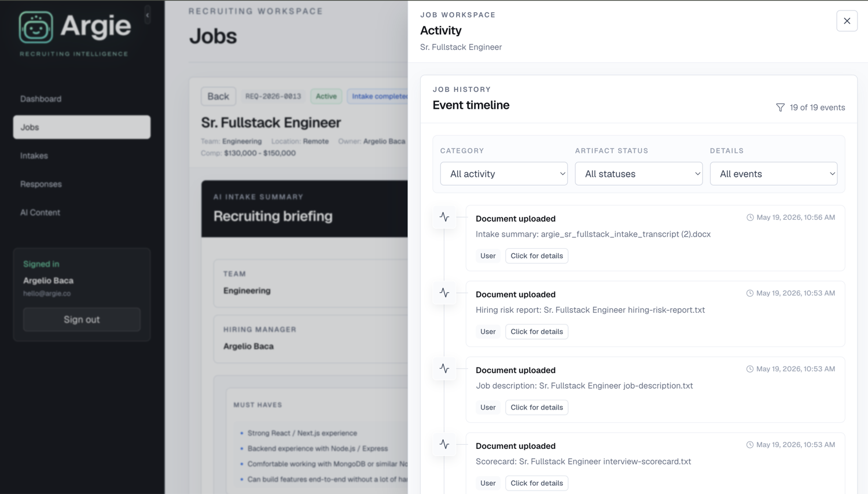Open the Details dropdown showing All events
Screen dimensions: 868x494
point(774,174)
